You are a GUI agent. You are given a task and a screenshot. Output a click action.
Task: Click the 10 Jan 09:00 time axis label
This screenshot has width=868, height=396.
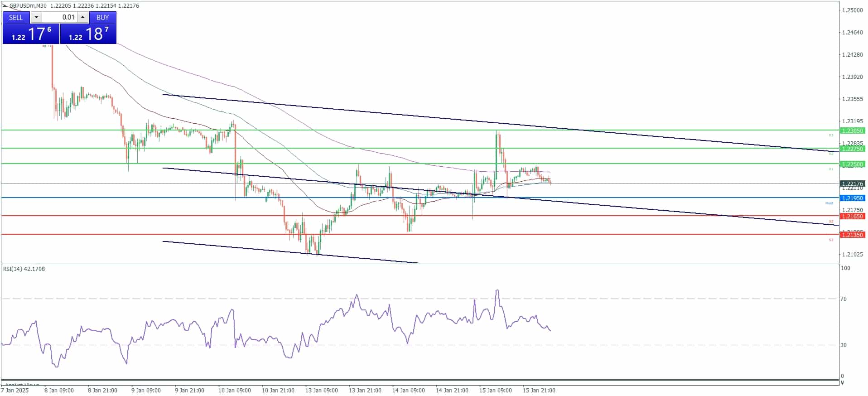(x=234, y=390)
